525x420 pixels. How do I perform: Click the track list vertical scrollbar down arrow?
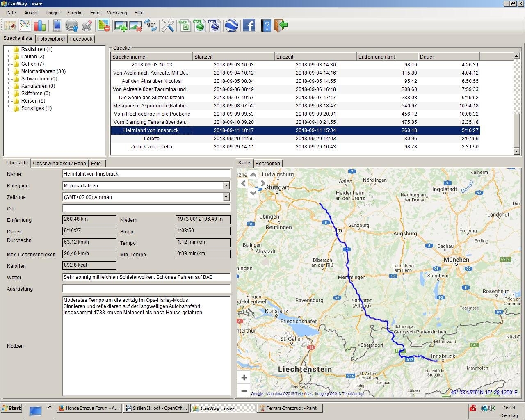pos(517,151)
